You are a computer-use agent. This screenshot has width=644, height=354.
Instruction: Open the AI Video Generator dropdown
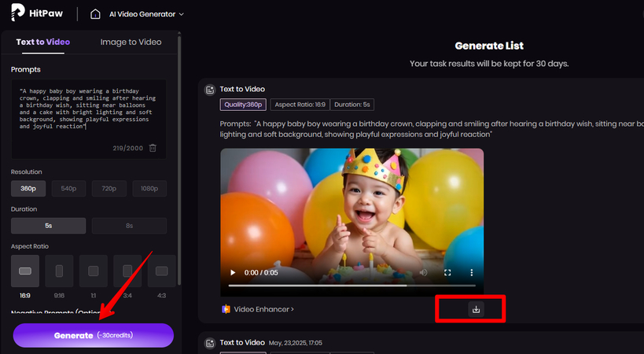point(146,14)
